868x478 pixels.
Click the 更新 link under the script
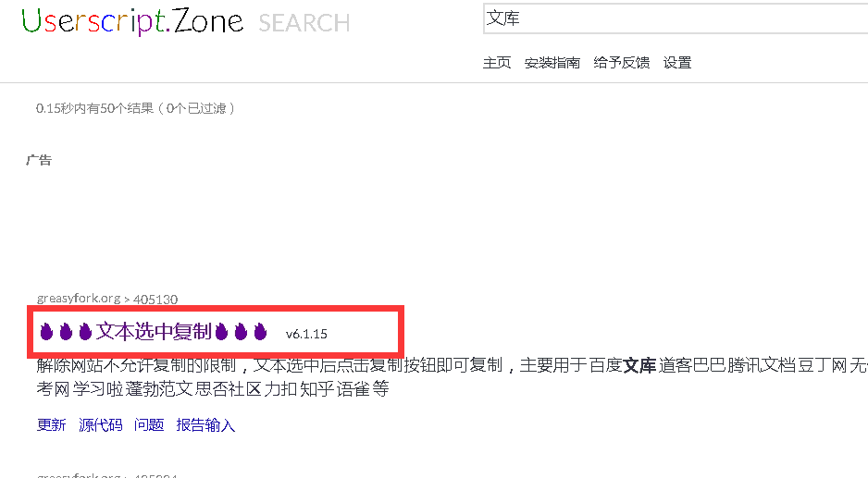(x=51, y=425)
